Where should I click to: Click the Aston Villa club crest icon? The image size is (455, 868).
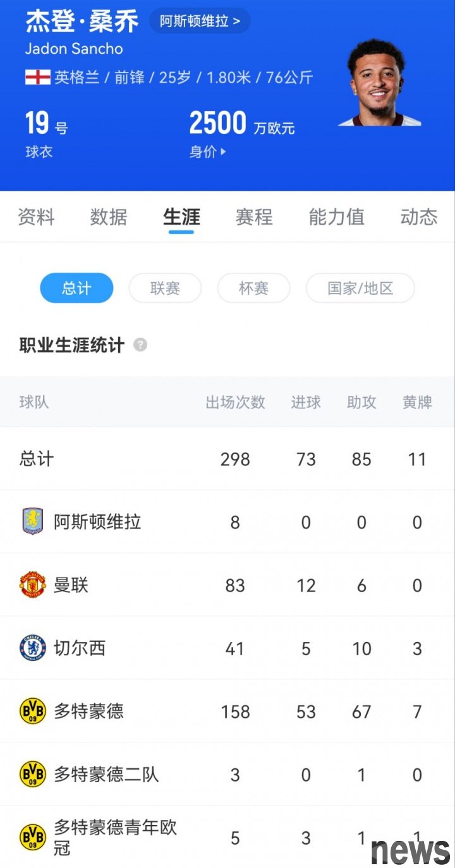32,521
